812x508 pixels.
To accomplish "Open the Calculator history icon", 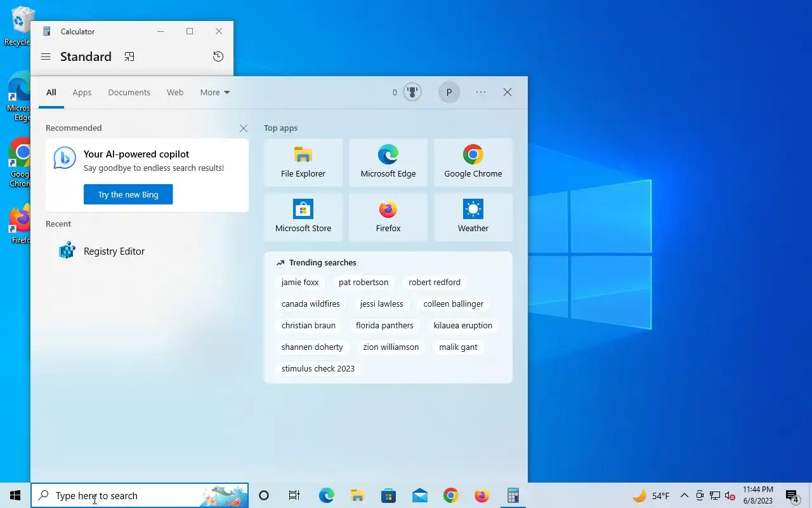I will (x=218, y=57).
